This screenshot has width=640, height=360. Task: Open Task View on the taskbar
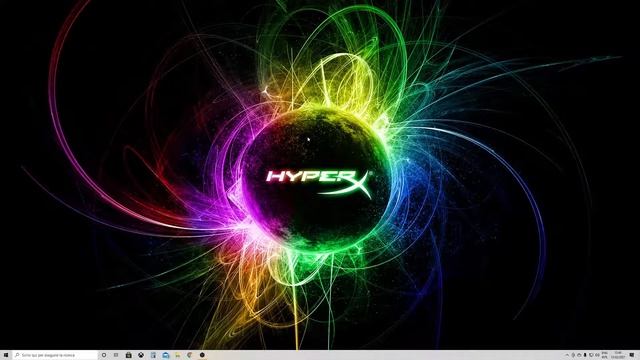[x=116, y=355]
